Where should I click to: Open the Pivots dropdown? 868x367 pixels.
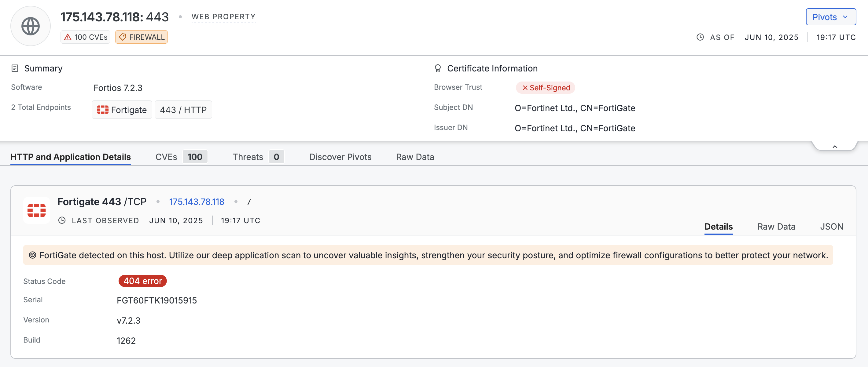pyautogui.click(x=831, y=17)
